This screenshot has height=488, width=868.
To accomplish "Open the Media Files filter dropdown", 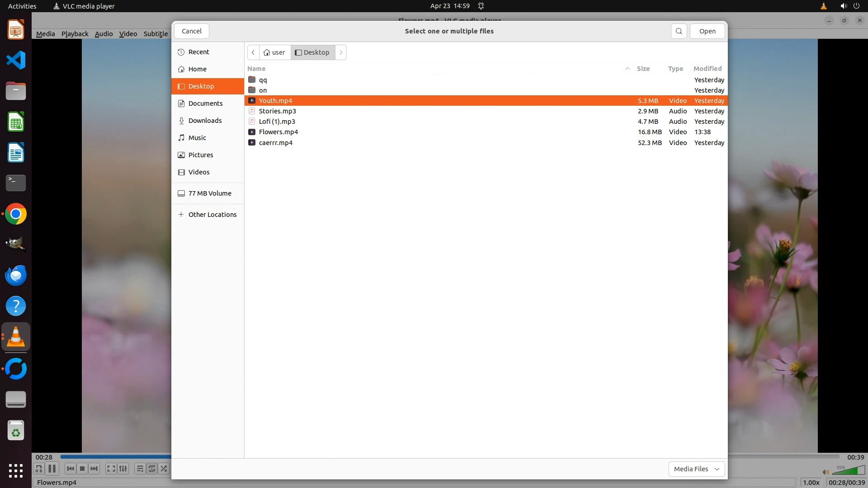I will pyautogui.click(x=696, y=469).
